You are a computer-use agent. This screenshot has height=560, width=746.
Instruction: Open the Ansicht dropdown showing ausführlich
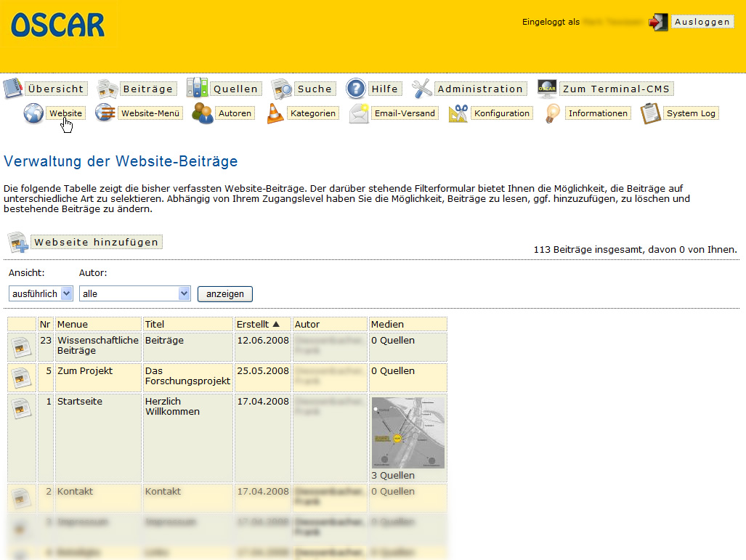coord(41,293)
